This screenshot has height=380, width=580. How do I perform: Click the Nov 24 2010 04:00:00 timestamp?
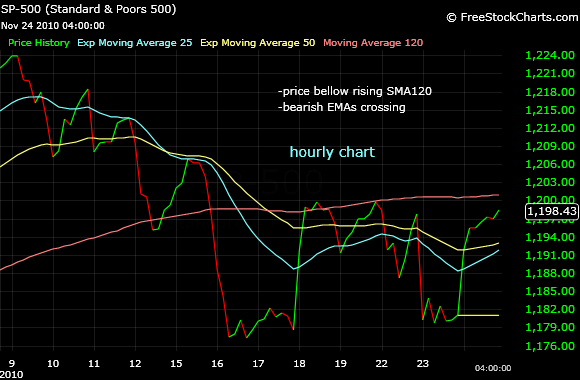pos(53,26)
